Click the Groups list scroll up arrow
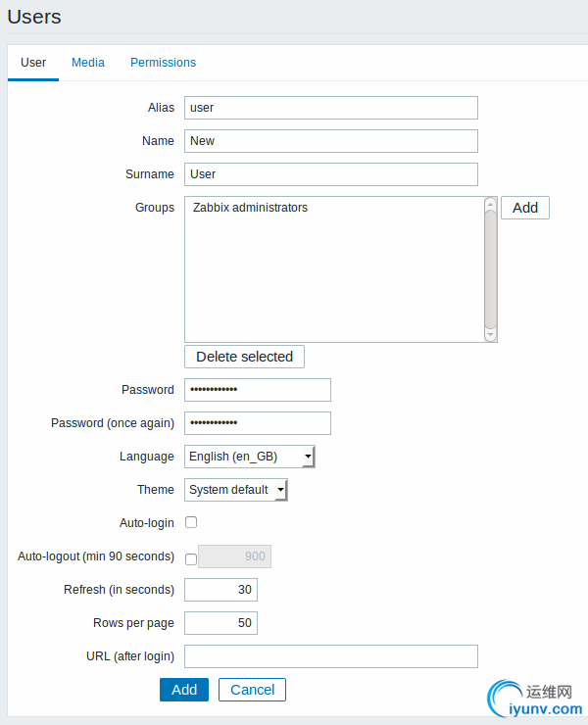588x725 pixels. (490, 204)
